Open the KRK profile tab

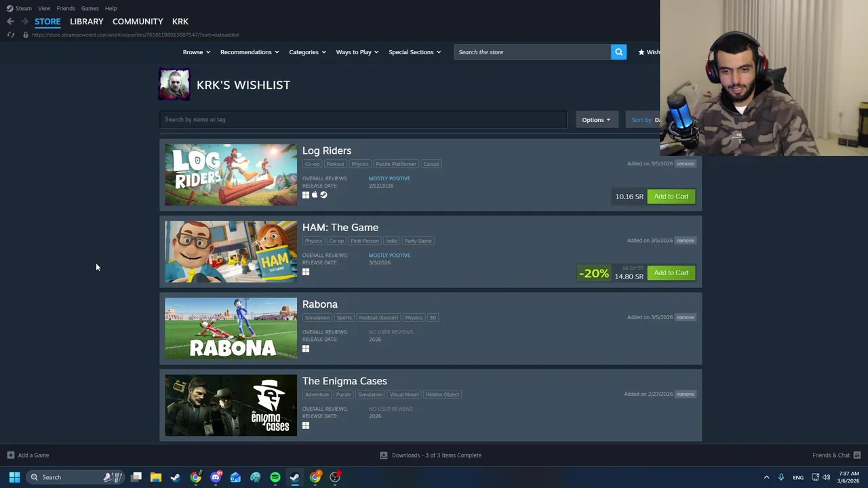[180, 22]
